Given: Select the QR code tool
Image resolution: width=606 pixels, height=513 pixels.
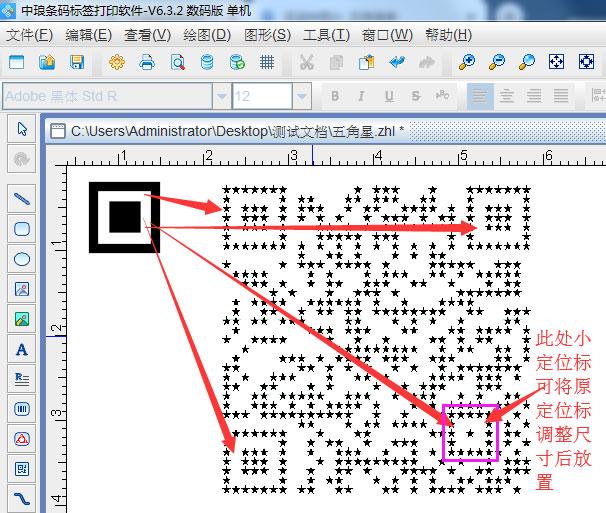Looking at the screenshot, I should [22, 469].
